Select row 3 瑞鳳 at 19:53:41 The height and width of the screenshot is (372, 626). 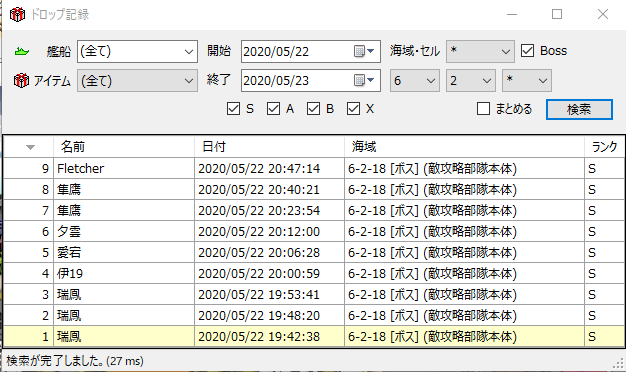314,295
